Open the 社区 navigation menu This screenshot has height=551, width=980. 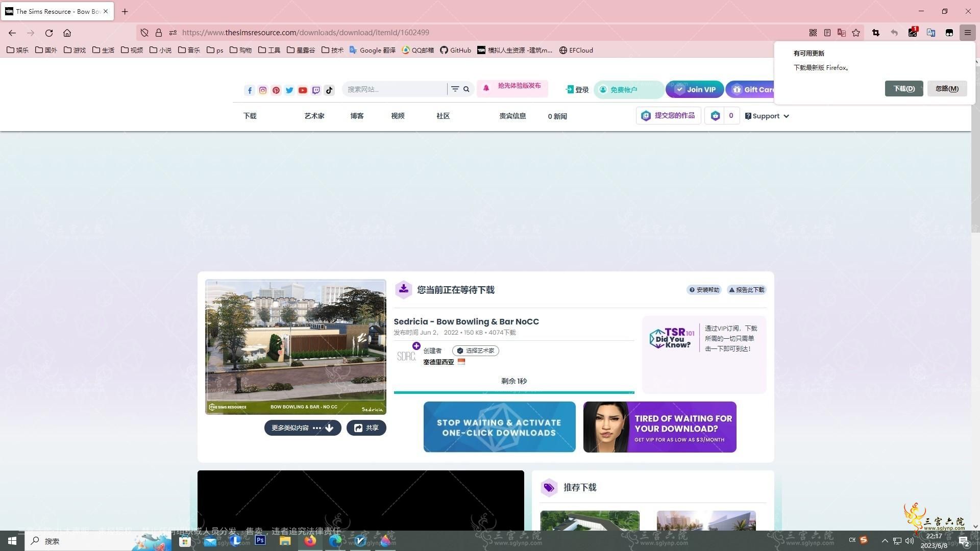(443, 116)
